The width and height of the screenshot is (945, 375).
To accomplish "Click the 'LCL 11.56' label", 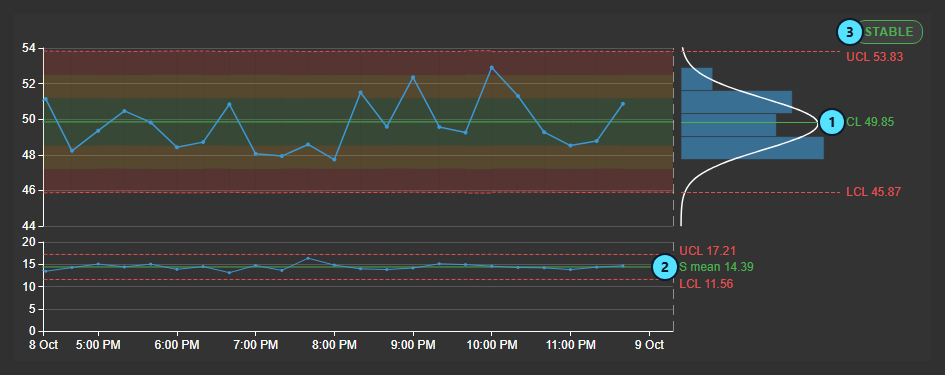I will 706,283.
